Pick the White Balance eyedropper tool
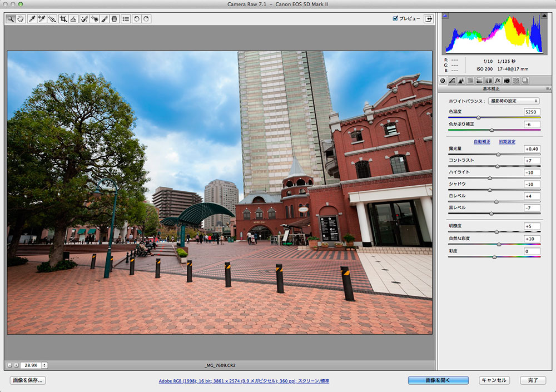The image size is (556, 392). coord(32,19)
